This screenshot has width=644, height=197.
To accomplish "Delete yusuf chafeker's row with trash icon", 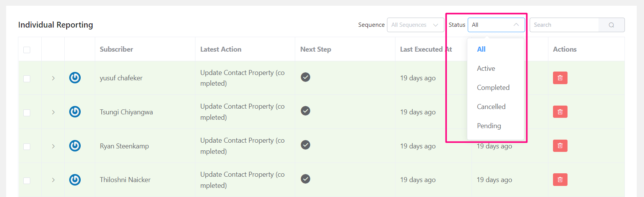I will (x=560, y=78).
